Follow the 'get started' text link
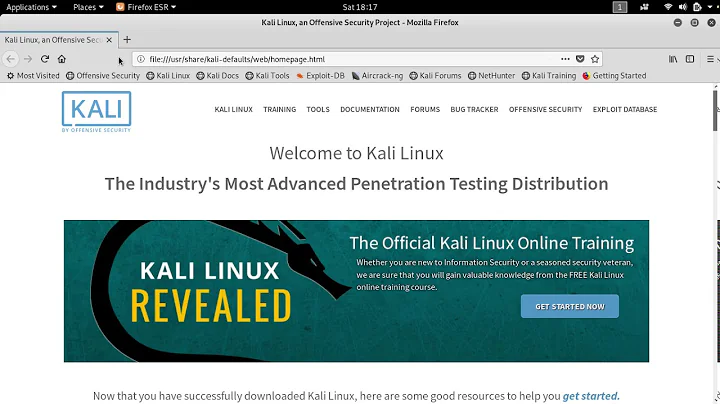Image resolution: width=720 pixels, height=404 pixels. tap(591, 396)
